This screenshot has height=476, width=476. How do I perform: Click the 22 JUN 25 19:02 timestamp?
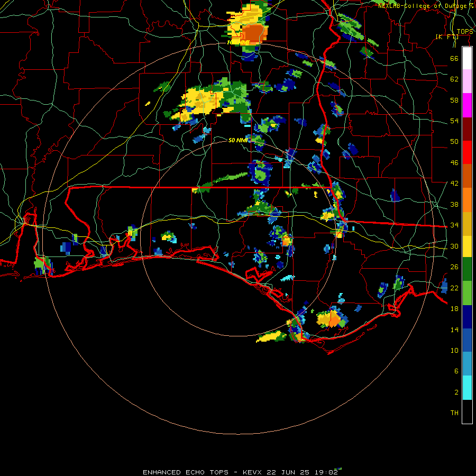pyautogui.click(x=302, y=472)
